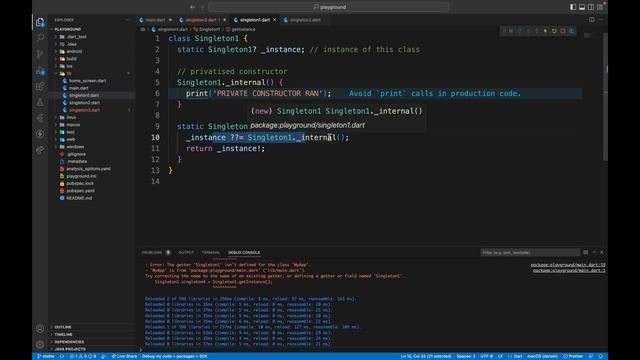Open the PROBLEMS panel tab
Image resolution: width=640 pixels, height=360 pixels.
[152, 253]
